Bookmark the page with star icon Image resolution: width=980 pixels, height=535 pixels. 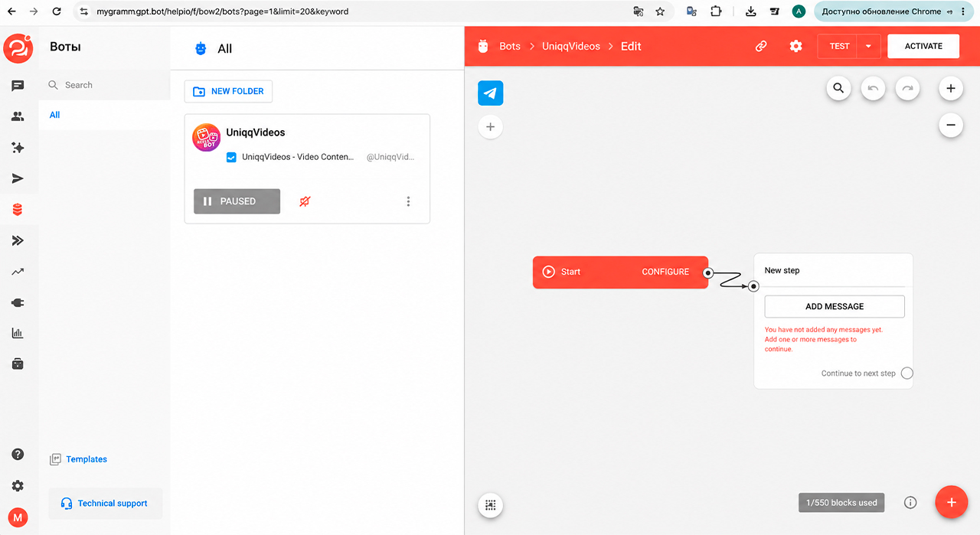tap(660, 11)
